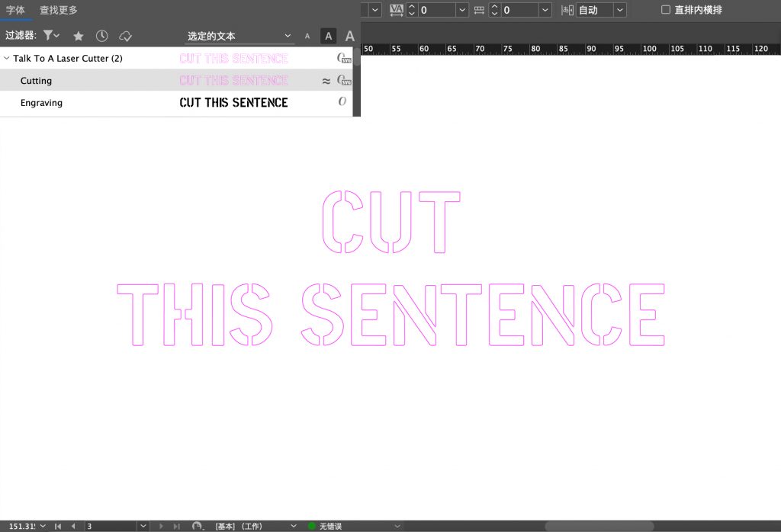Show fonts similar to Cutting

click(x=326, y=81)
